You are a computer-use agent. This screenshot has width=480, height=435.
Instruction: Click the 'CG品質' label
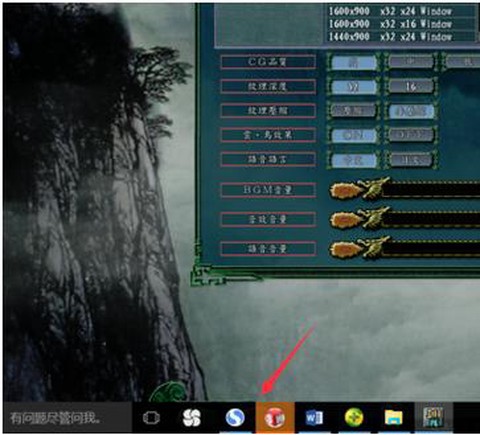[x=268, y=62]
